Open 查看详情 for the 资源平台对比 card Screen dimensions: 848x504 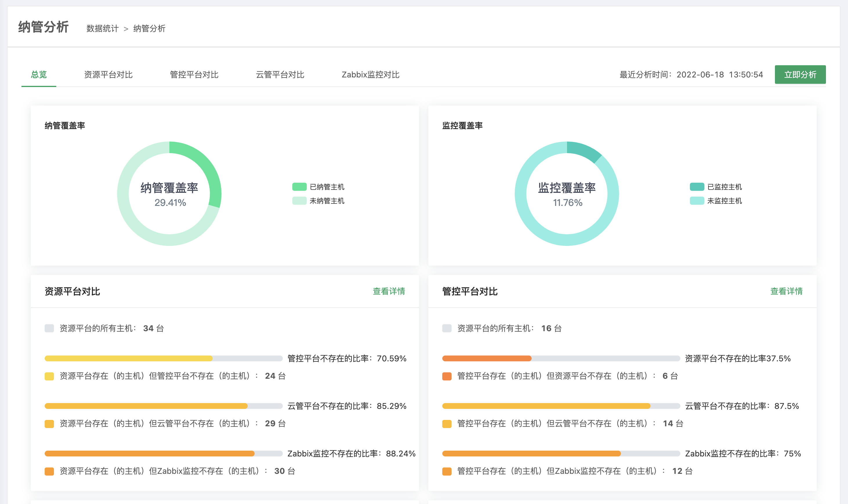[389, 291]
